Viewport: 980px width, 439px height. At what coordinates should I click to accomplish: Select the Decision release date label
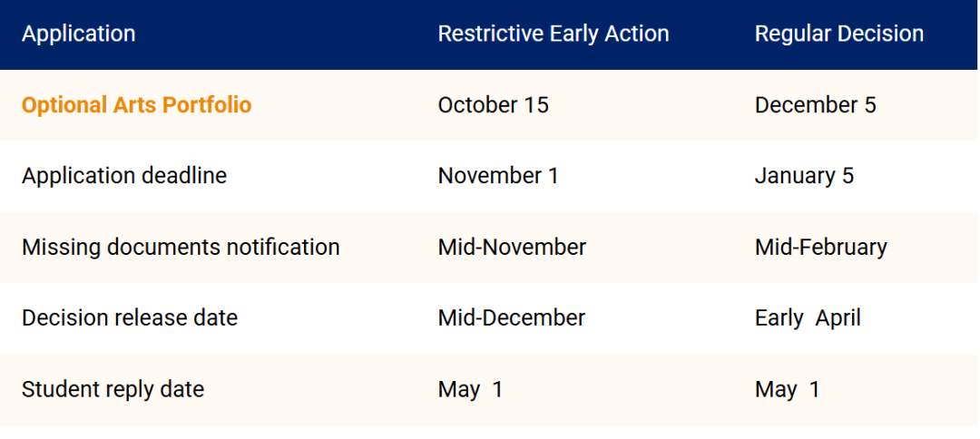(130, 317)
